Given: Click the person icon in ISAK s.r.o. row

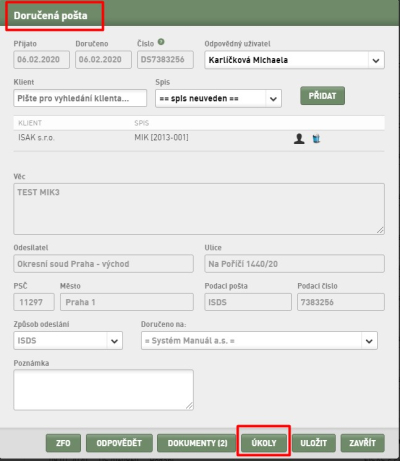Looking at the screenshot, I should click(299, 138).
